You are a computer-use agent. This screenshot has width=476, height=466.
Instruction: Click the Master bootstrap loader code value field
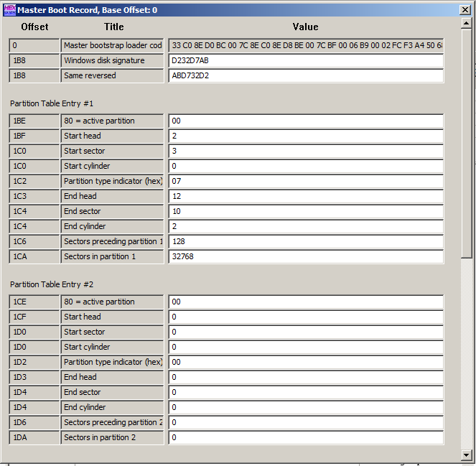pos(306,45)
